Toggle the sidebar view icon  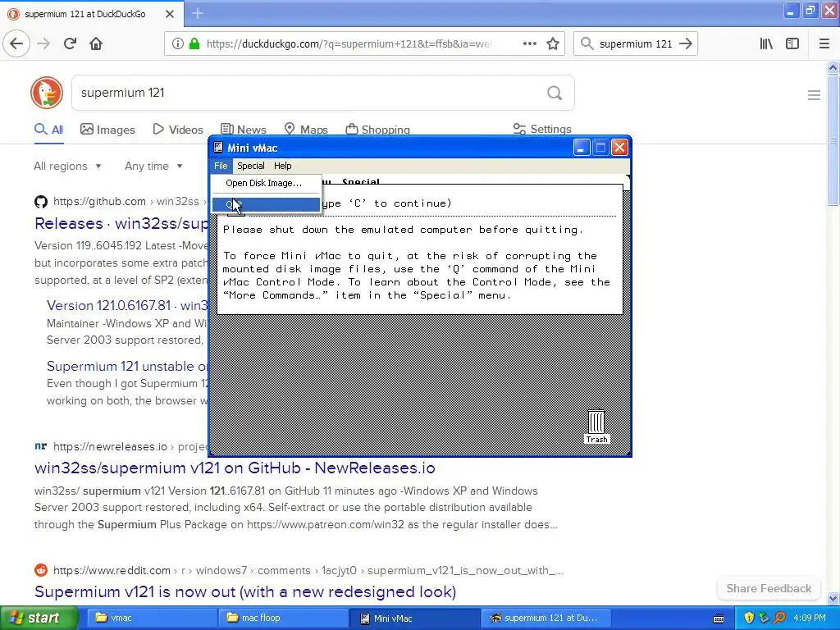tap(792, 43)
